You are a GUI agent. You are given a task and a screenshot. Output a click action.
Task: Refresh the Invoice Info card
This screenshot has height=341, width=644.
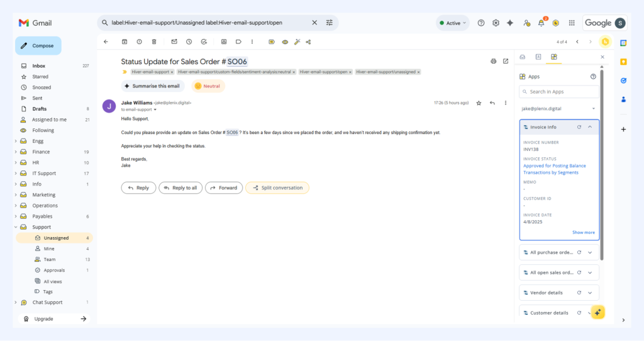[x=579, y=127]
